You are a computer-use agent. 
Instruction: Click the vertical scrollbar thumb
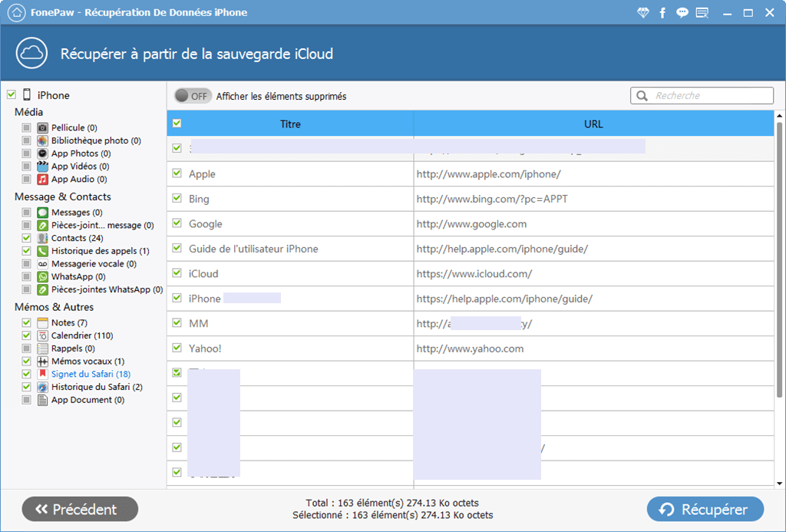pyautogui.click(x=780, y=261)
